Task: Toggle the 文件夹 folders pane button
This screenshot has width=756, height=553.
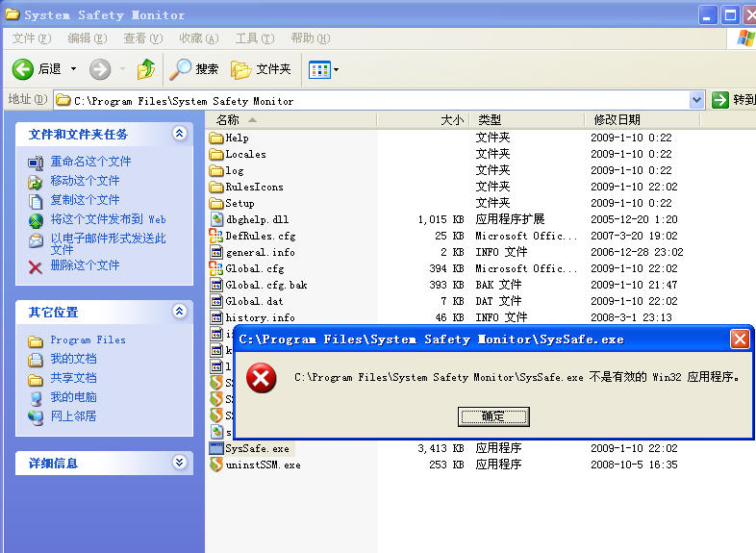Action: (x=261, y=69)
